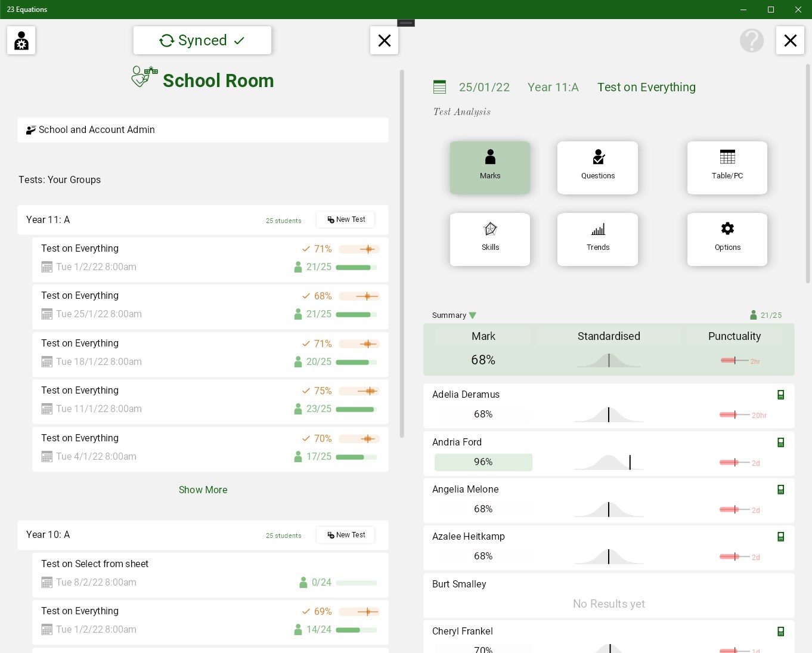Open the help question mark icon
The width and height of the screenshot is (812, 653).
click(x=752, y=41)
